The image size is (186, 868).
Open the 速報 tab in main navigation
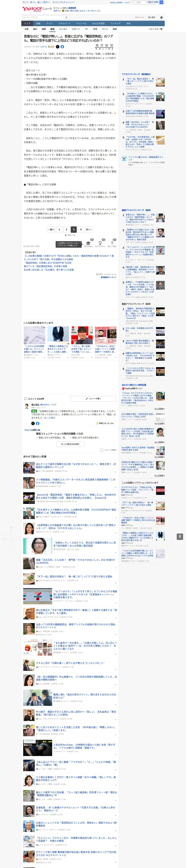coord(38,24)
